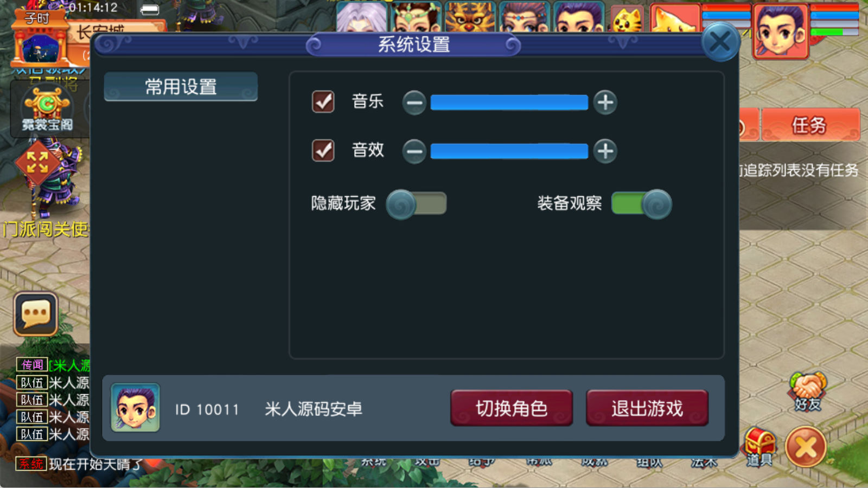Enable the 隐藏玩家 toggle
Image resolution: width=868 pixels, height=488 pixels.
click(416, 204)
